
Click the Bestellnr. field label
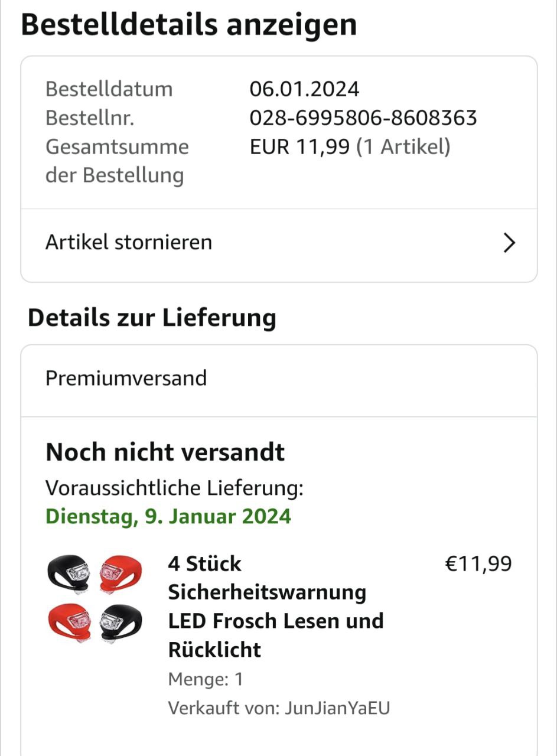point(90,118)
